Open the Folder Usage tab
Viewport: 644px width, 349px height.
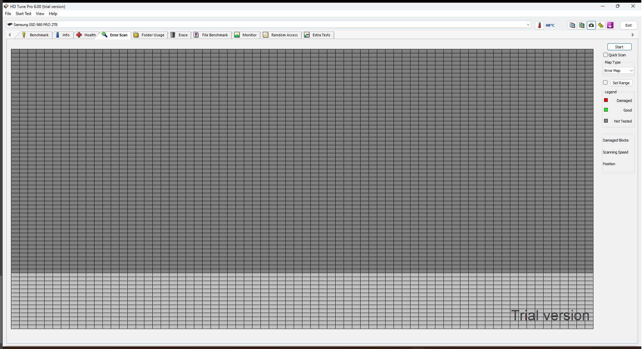(x=149, y=35)
